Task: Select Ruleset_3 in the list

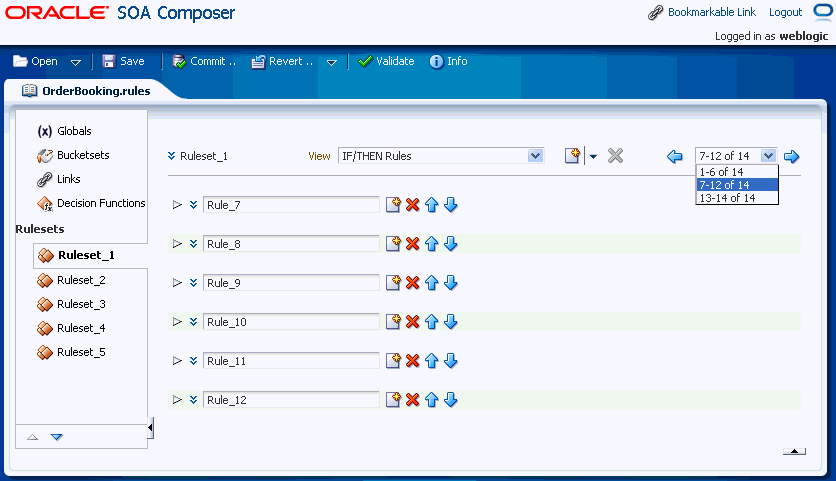Action: point(71,304)
